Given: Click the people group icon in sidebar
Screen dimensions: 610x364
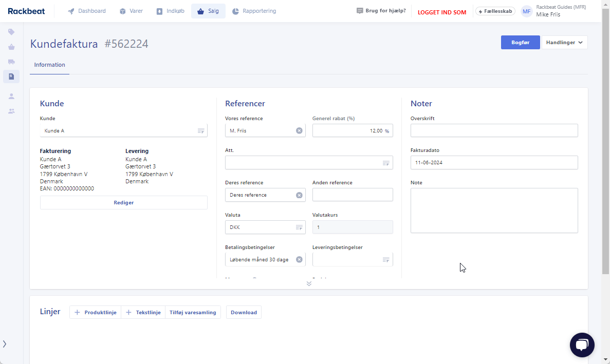Looking at the screenshot, I should point(11,111).
